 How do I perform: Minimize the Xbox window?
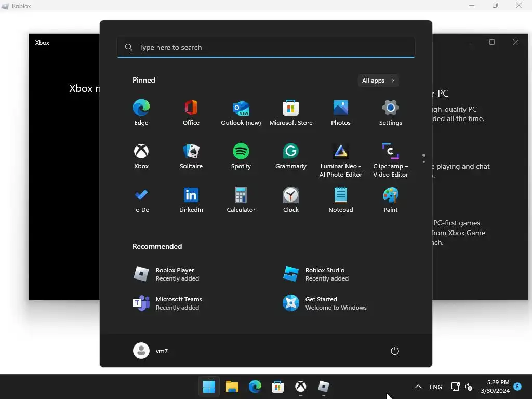point(468,42)
